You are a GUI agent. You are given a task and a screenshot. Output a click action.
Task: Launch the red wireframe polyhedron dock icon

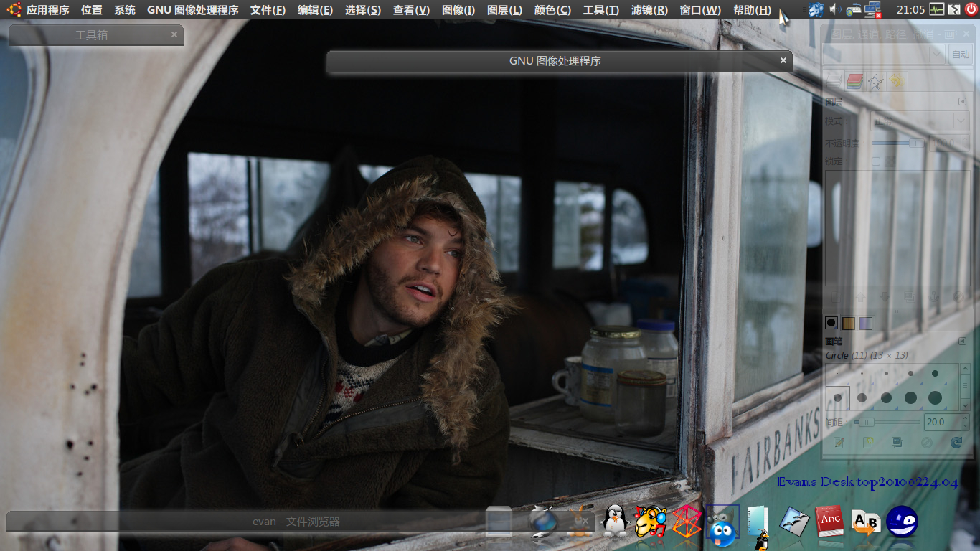tap(686, 522)
